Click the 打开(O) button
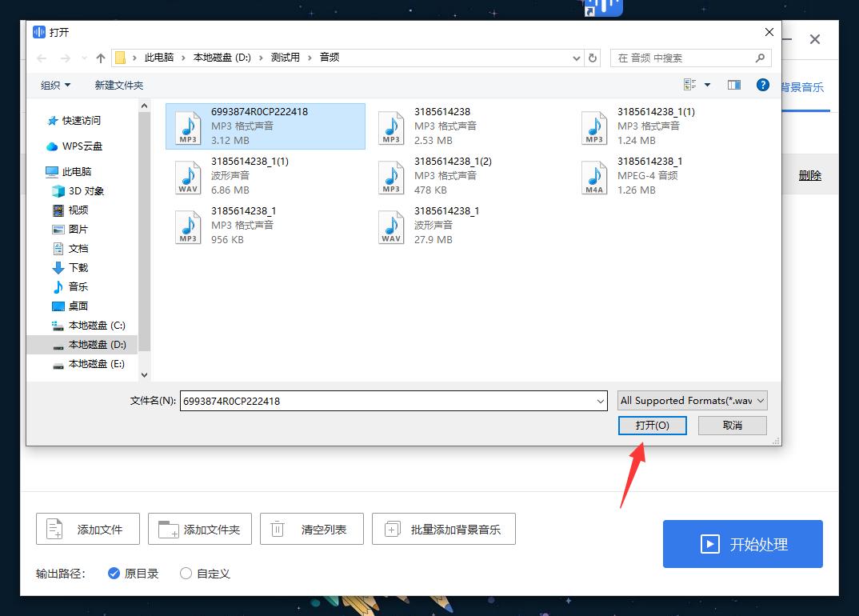 652,425
